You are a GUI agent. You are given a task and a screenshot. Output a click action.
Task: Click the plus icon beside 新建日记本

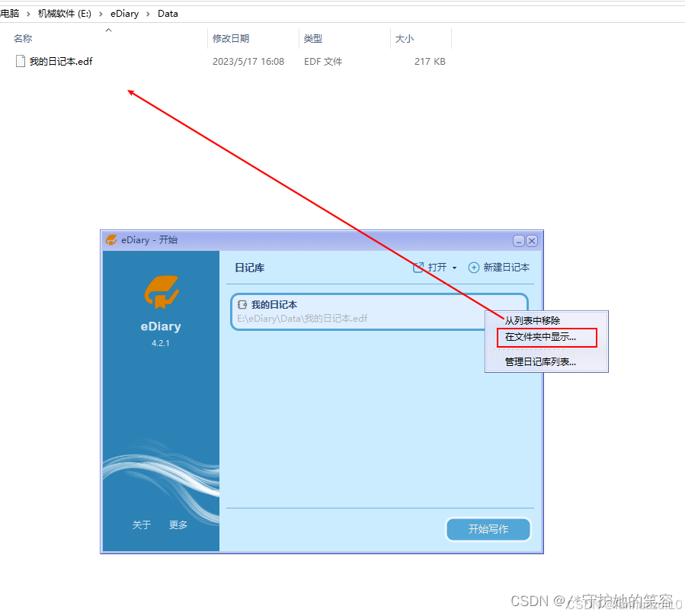click(x=474, y=268)
